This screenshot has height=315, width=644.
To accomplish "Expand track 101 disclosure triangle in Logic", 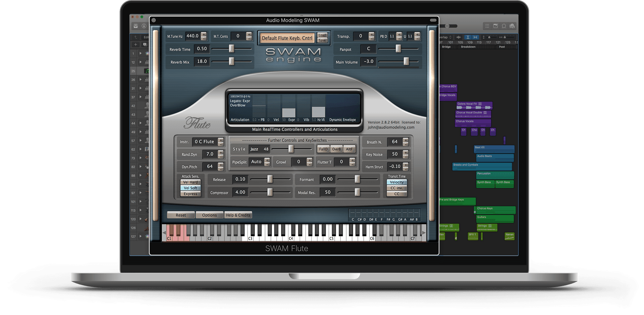I will [141, 201].
